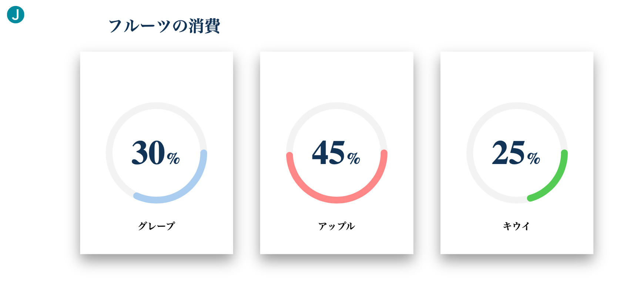
Task: Click grey unfilled ring portion of apple chart
Action: 337,105
